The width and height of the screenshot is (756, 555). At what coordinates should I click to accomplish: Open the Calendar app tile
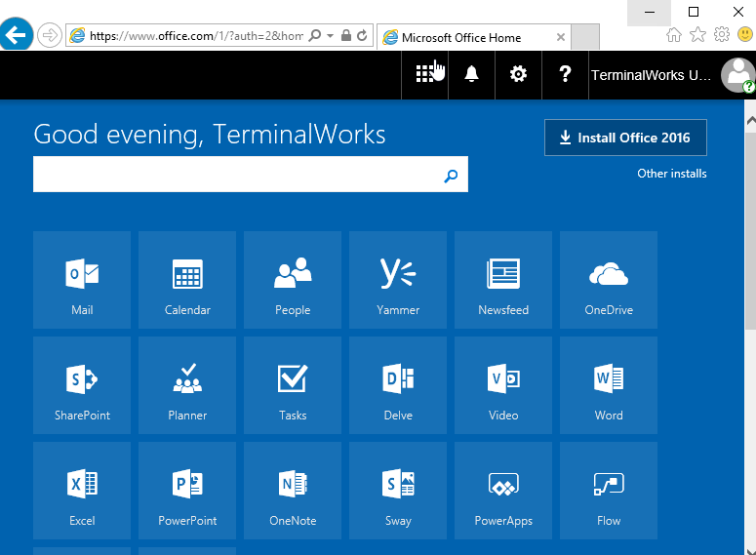pos(187,280)
